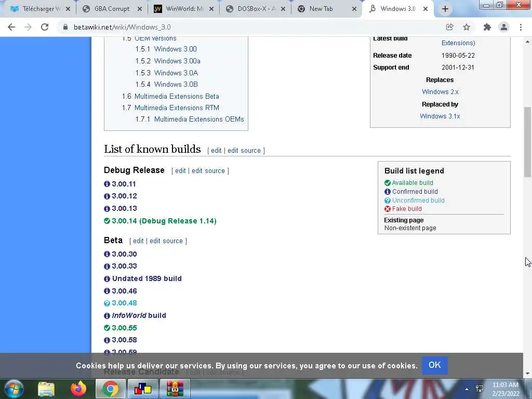The height and width of the screenshot is (399, 532).
Task: View site information via lock icon
Action: point(65,27)
